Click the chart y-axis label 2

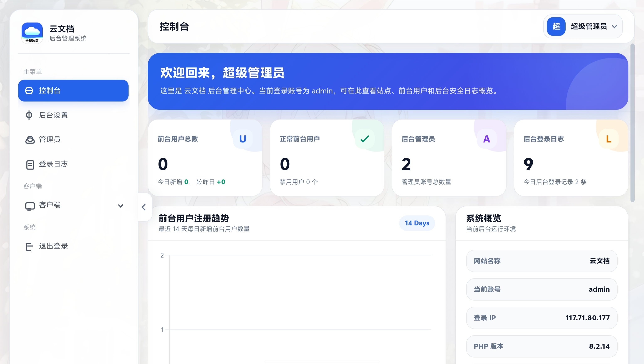[x=162, y=255]
